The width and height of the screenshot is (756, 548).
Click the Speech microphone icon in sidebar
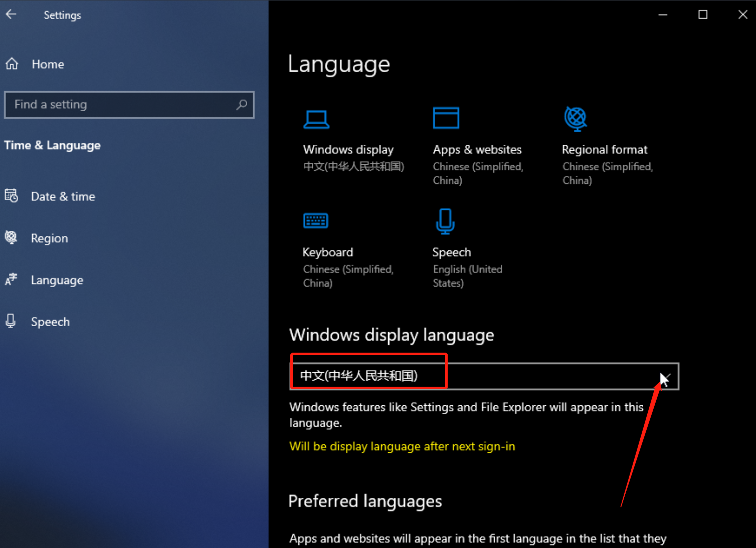11,321
